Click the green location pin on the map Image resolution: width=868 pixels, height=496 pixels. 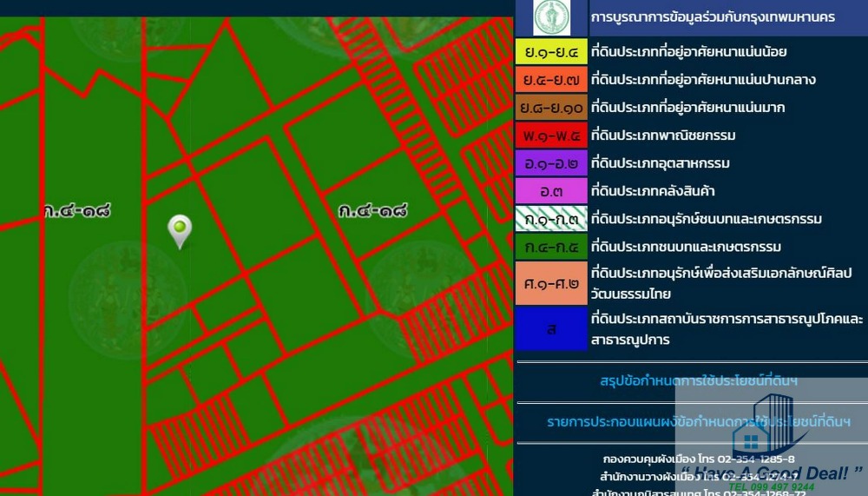[180, 231]
